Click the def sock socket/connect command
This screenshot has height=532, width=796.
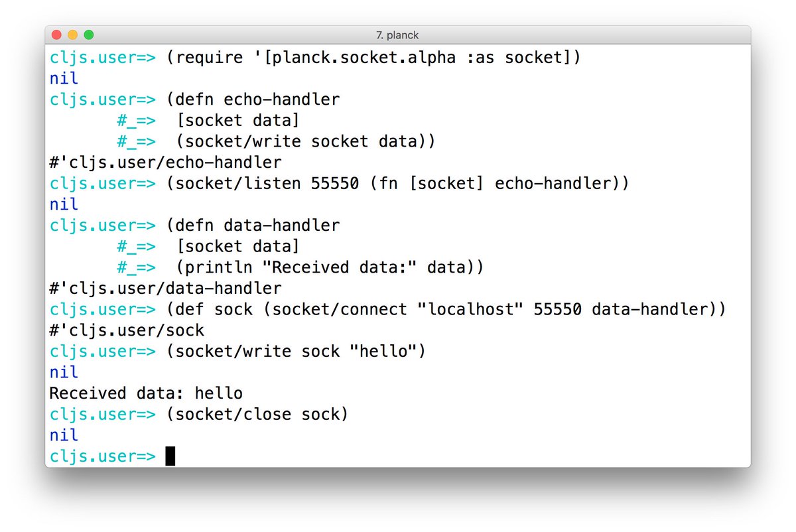click(446, 309)
